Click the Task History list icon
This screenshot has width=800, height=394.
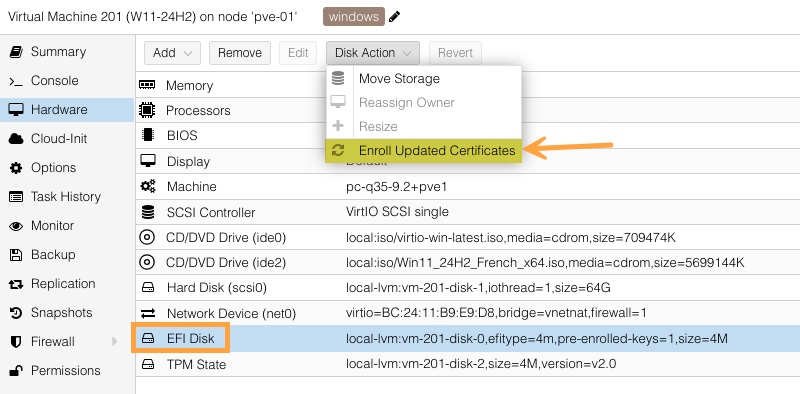[x=16, y=197]
